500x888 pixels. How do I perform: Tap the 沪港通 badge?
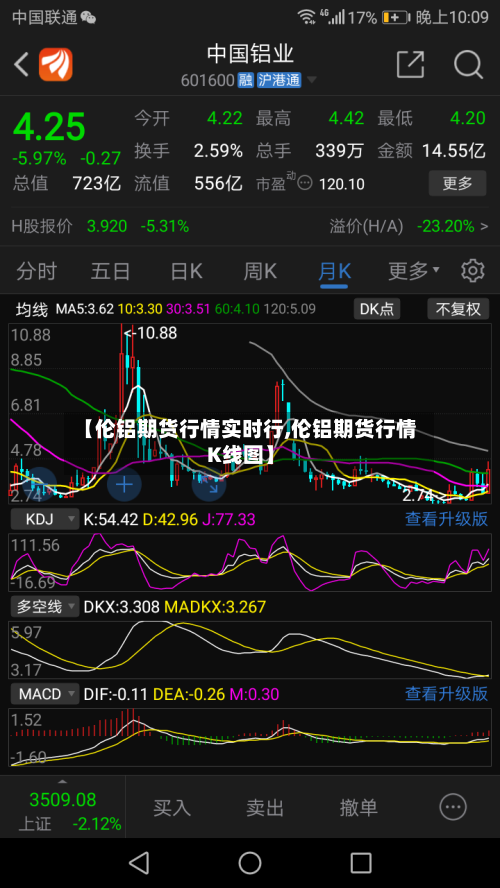pyautogui.click(x=279, y=80)
